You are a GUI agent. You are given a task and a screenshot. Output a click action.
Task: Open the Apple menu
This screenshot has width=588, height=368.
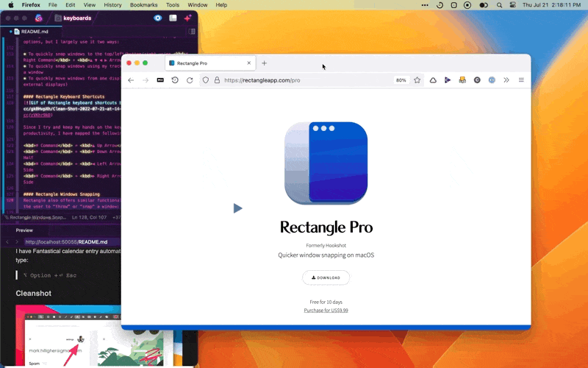click(x=11, y=5)
